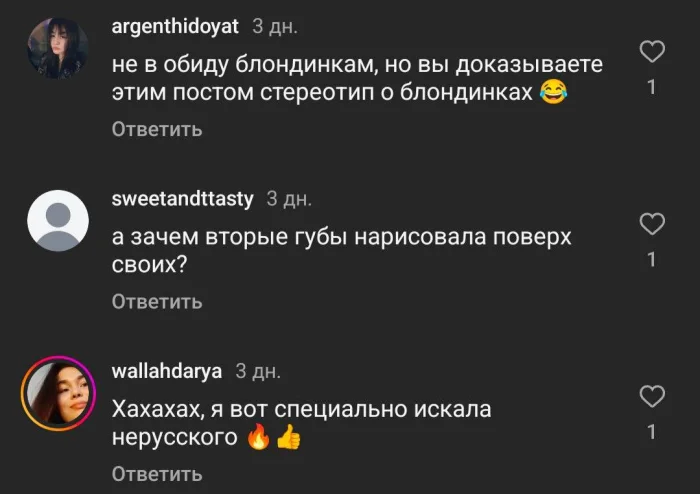Viewport: 700px width, 494px height.
Task: Click the 3 дн. timestamp beside argenthidoyat
Action: 275,27
